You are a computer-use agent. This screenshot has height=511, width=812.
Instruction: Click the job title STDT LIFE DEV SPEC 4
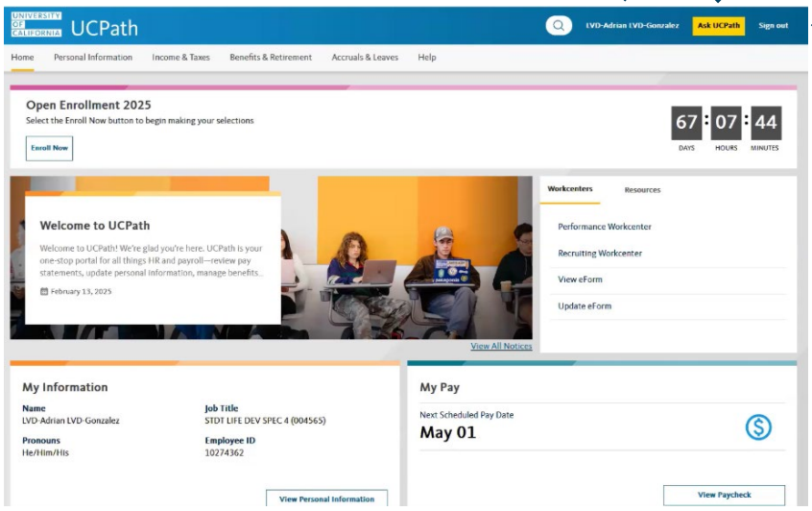[265, 421]
